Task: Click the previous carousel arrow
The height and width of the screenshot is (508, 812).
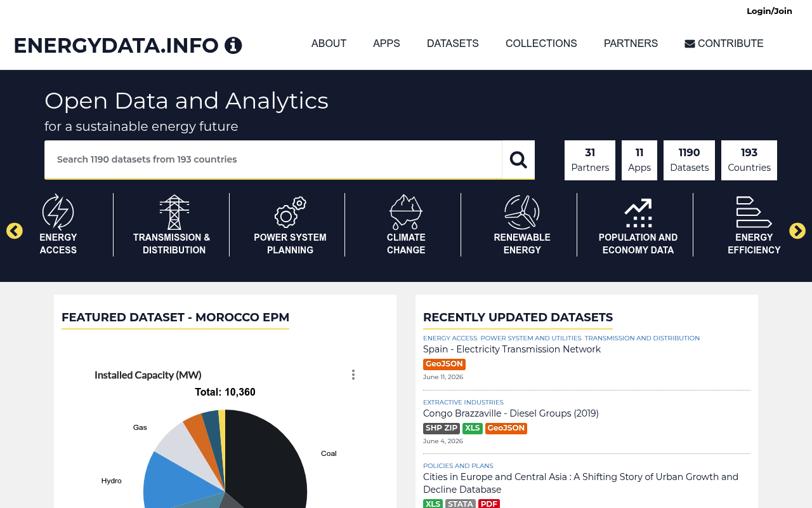Action: 15,231
